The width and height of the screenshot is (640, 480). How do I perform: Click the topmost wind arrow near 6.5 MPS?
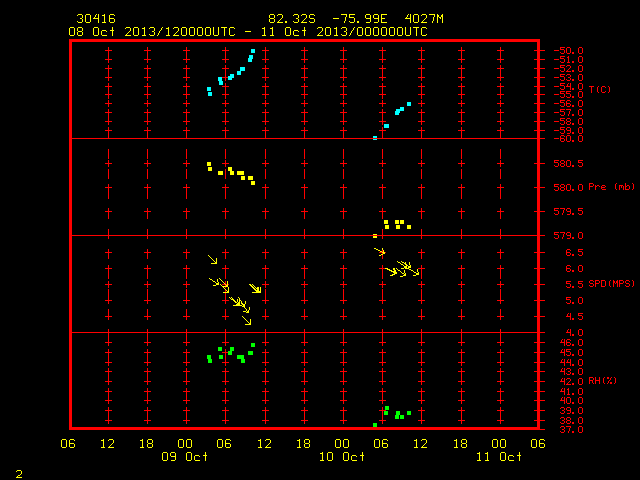click(380, 251)
